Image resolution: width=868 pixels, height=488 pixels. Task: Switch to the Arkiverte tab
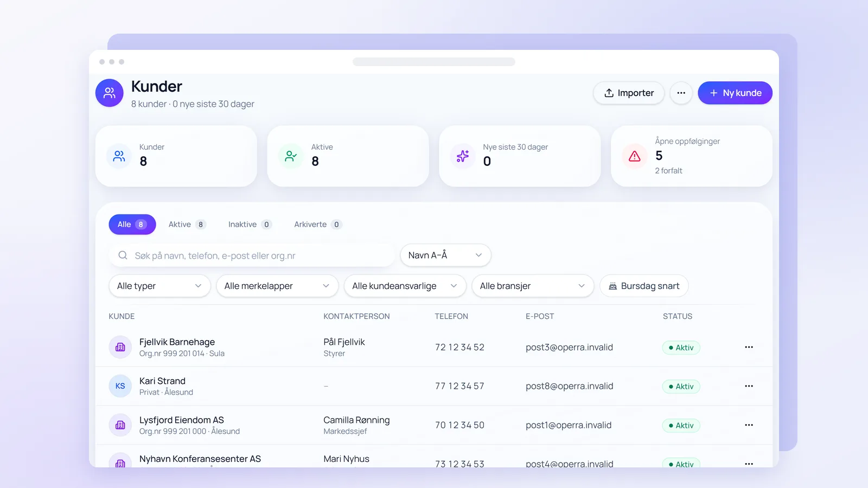[318, 224]
